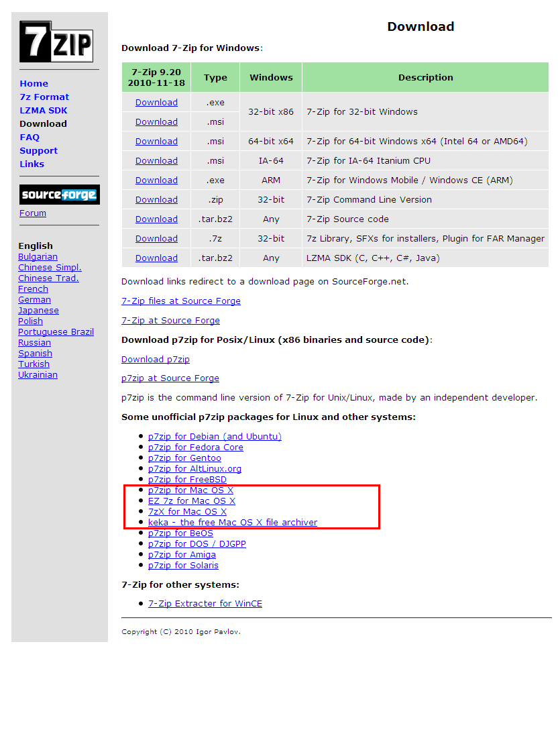Switch language to Bulgarian

point(38,256)
